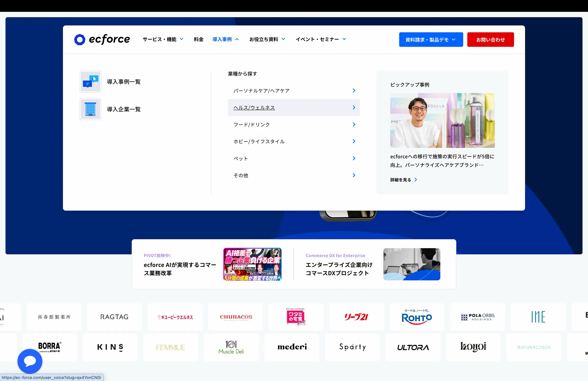Click chevron for その他

tap(354, 175)
